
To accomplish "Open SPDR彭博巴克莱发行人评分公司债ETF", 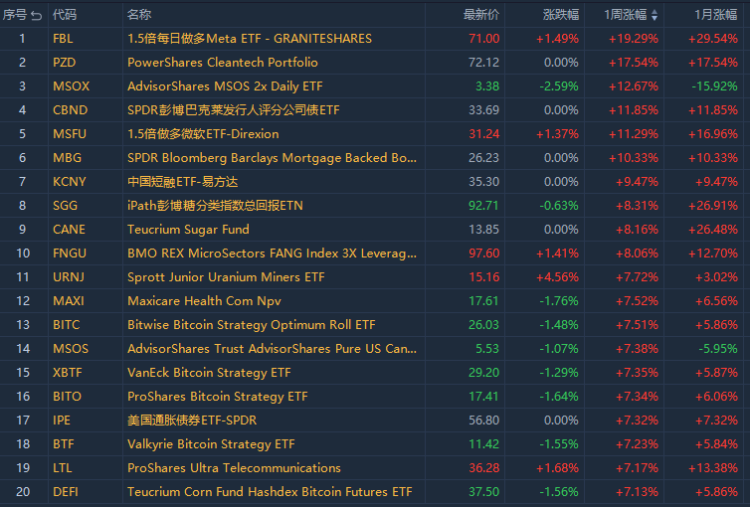I will (233, 110).
